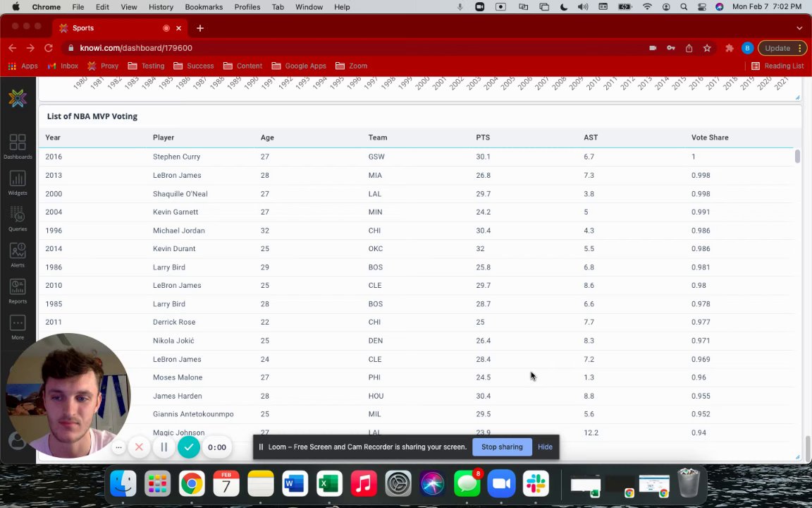Expand the tab search chevron
The width and height of the screenshot is (812, 508).
click(799, 28)
